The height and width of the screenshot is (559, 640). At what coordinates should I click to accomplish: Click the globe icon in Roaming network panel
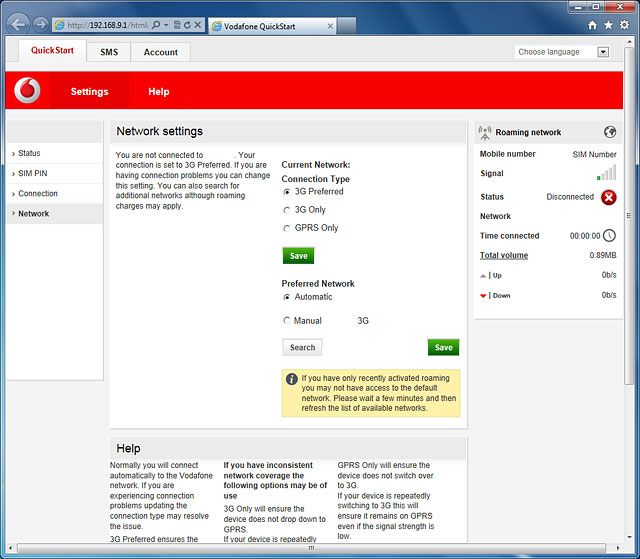point(610,132)
